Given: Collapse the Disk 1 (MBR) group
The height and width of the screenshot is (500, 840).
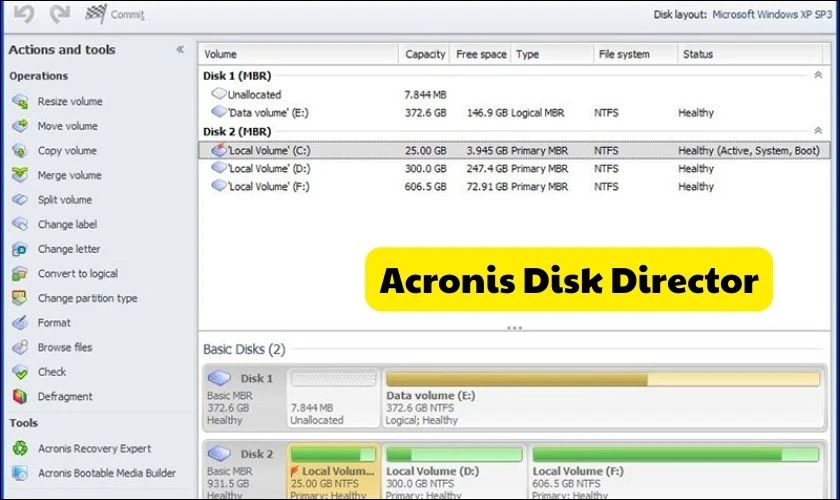Looking at the screenshot, I should pyautogui.click(x=818, y=75).
